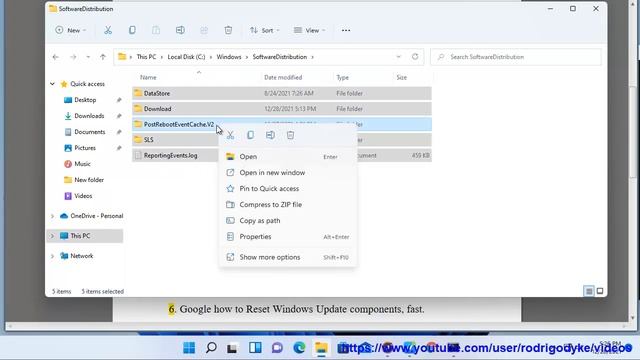Select Show more options
This screenshot has height=360, width=640.
click(x=288, y=257)
